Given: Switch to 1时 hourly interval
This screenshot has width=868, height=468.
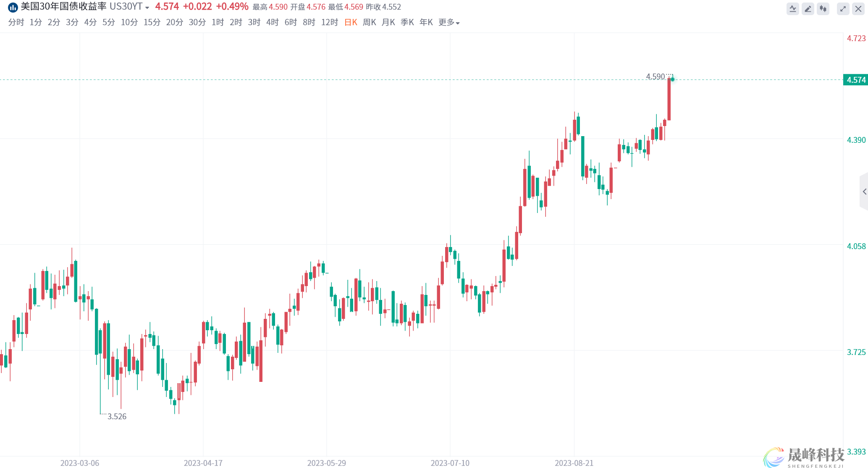Looking at the screenshot, I should pyautogui.click(x=218, y=22).
